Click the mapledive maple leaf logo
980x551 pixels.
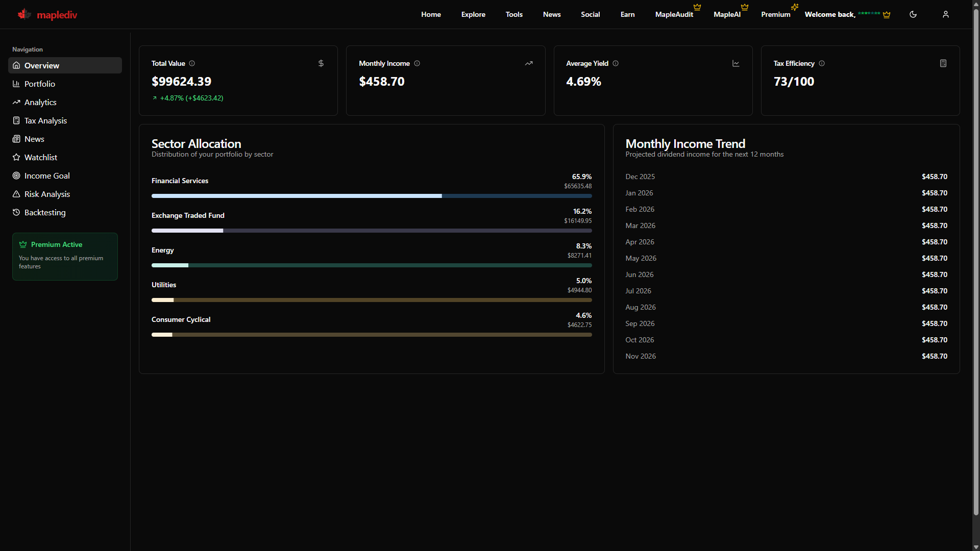click(x=24, y=14)
